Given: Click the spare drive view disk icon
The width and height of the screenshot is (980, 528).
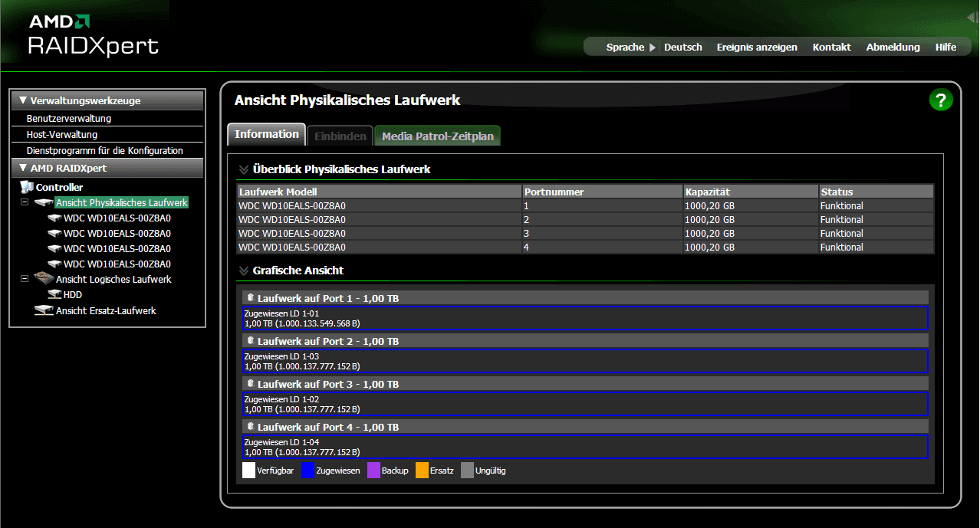Looking at the screenshot, I should coord(44,310).
